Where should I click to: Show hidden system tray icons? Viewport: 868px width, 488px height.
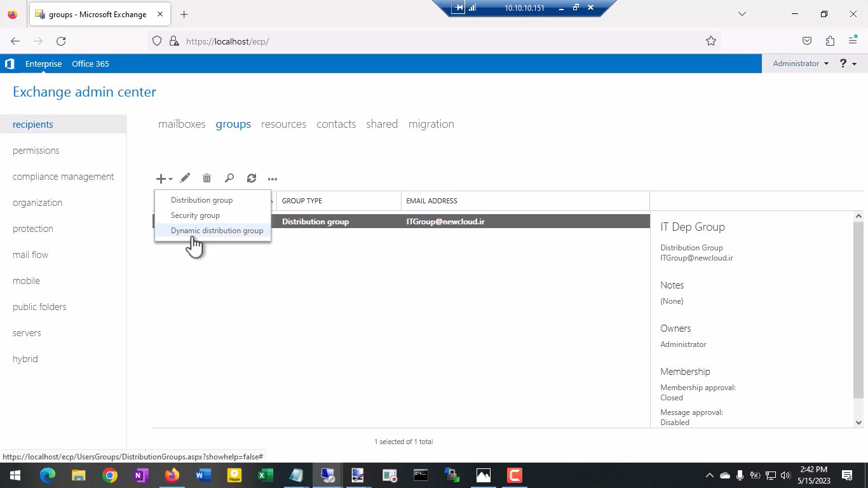tap(710, 475)
